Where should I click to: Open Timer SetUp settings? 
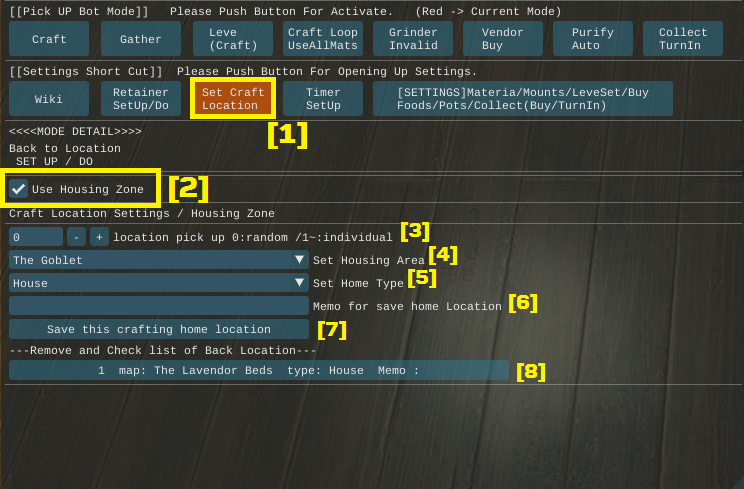(x=322, y=99)
